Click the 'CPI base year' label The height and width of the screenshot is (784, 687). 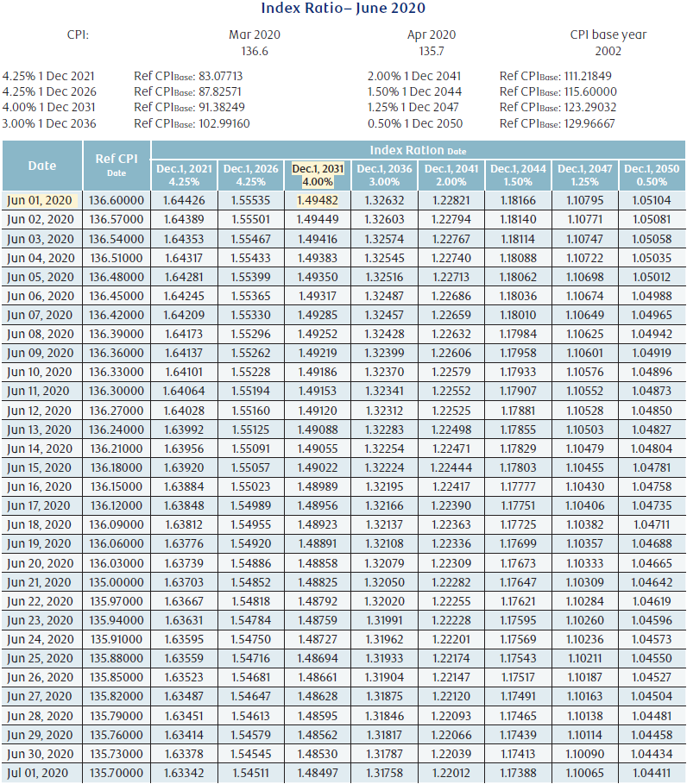(x=608, y=34)
